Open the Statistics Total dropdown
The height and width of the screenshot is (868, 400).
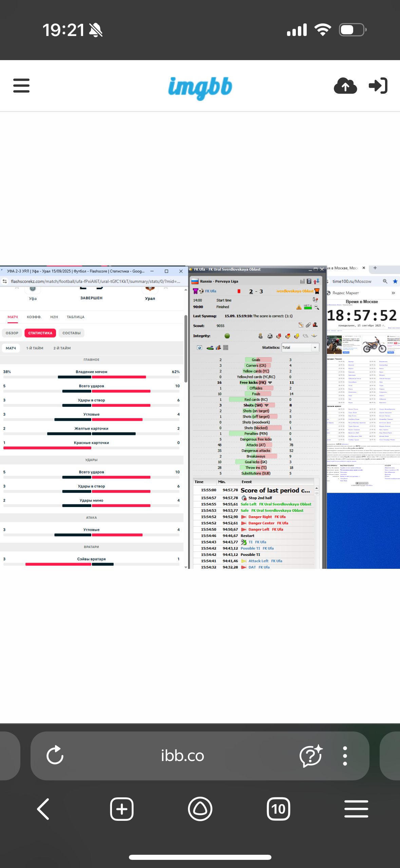coord(315,347)
